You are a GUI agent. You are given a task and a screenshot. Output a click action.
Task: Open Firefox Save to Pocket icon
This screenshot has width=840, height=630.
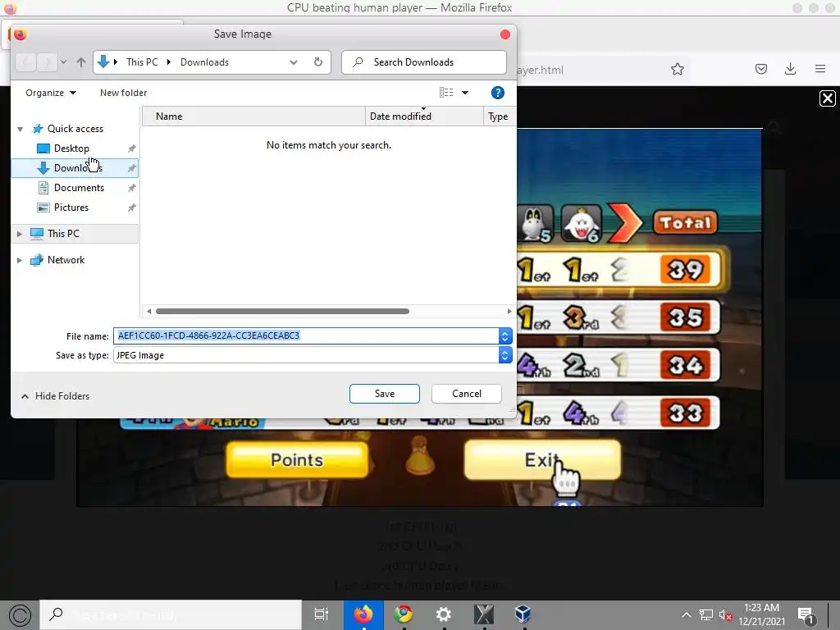(760, 69)
